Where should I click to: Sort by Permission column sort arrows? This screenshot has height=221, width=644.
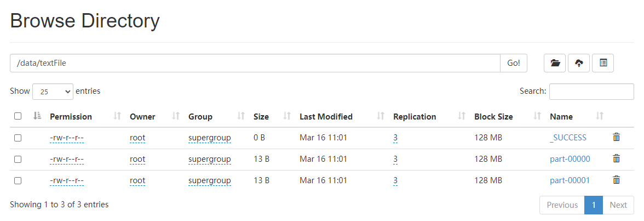[x=117, y=116]
